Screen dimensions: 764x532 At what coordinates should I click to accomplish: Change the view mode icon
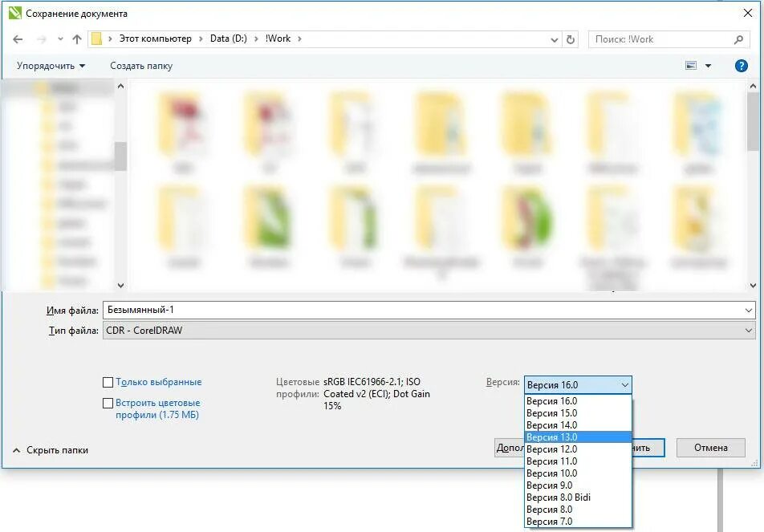[x=691, y=65]
